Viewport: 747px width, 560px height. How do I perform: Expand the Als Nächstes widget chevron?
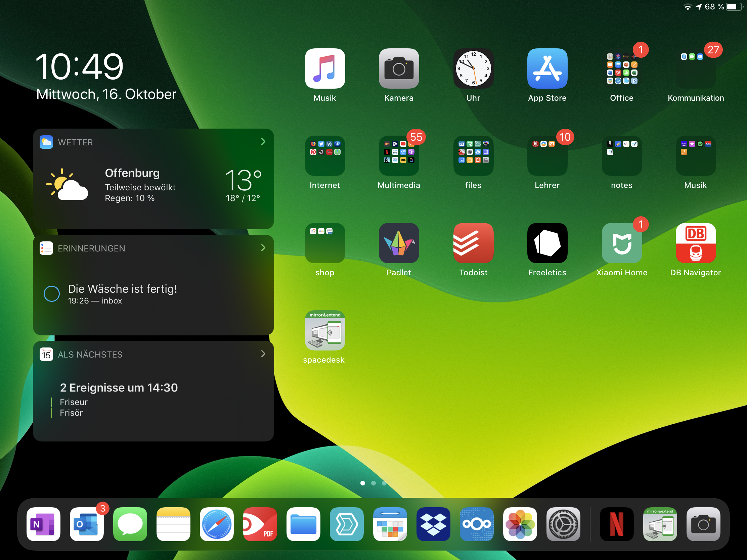pos(263,354)
